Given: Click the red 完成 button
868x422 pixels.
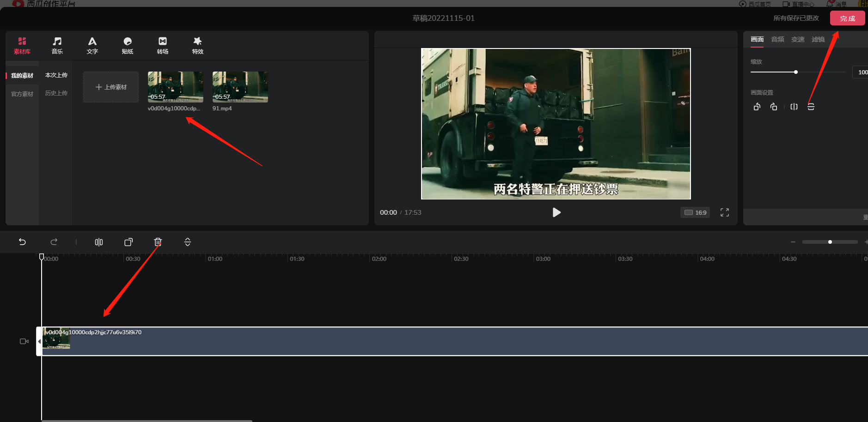Looking at the screenshot, I should [x=847, y=18].
